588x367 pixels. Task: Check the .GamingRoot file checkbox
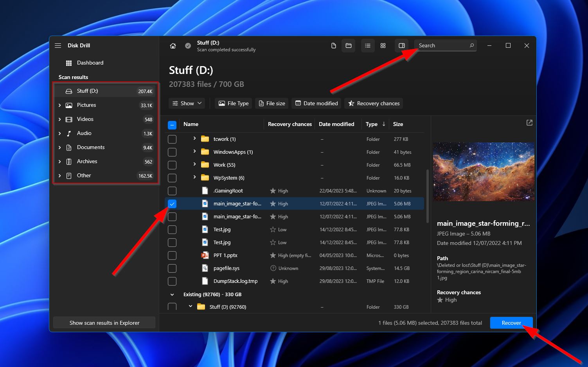[x=172, y=191]
